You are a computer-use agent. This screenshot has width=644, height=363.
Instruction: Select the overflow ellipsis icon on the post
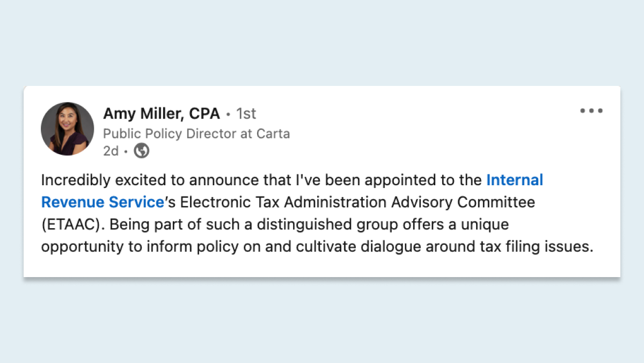pos(591,111)
